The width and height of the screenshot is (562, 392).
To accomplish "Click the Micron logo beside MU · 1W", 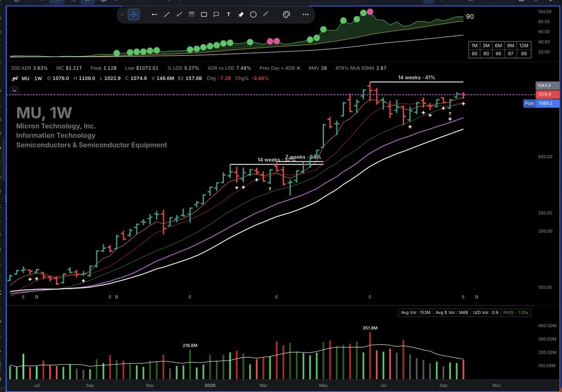I will coord(15,78).
